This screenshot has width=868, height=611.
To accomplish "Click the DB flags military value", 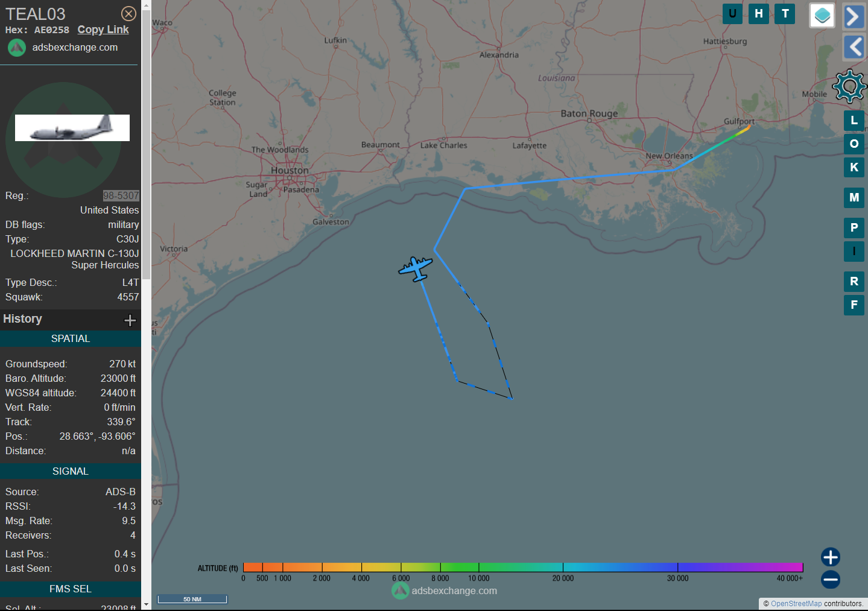I will point(124,225).
